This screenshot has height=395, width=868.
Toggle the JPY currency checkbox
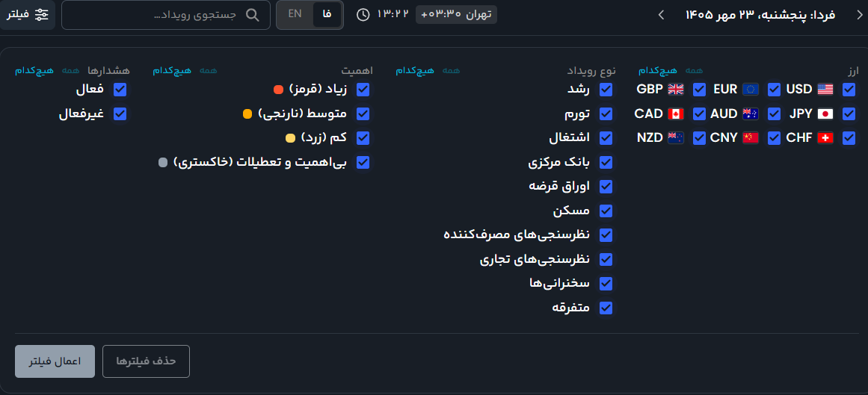849,113
